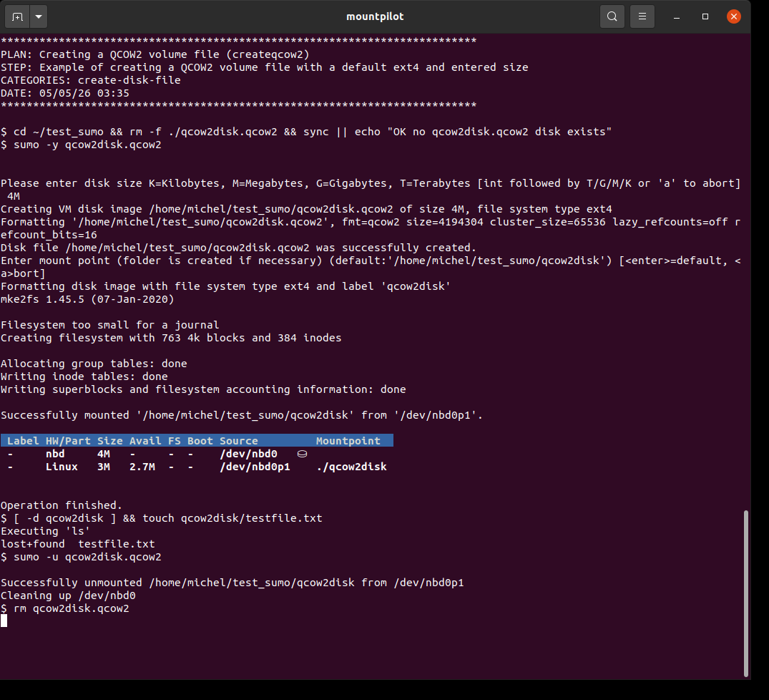Click the disk icon next to /dev/nbd0
769x700 pixels.
click(x=302, y=454)
